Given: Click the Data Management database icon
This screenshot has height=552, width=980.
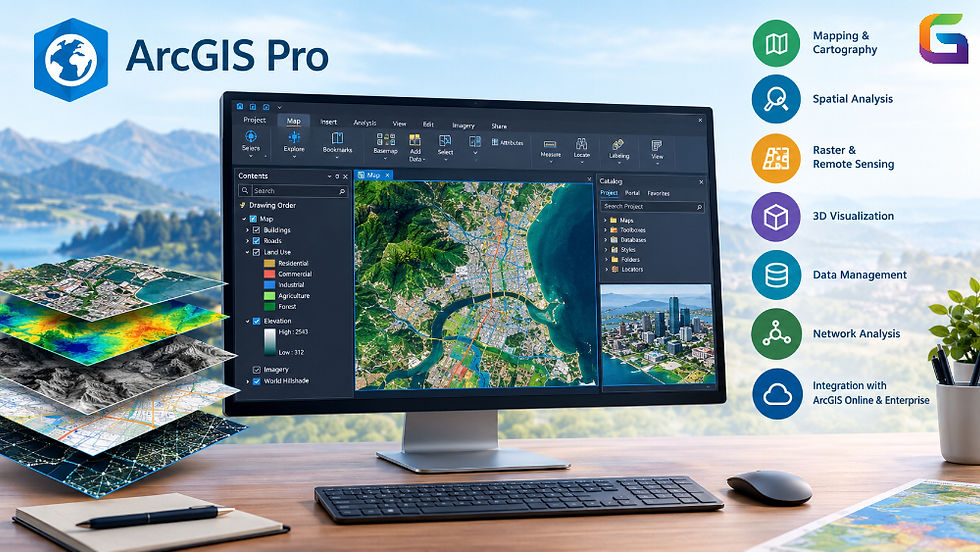Looking at the screenshot, I should click(776, 275).
